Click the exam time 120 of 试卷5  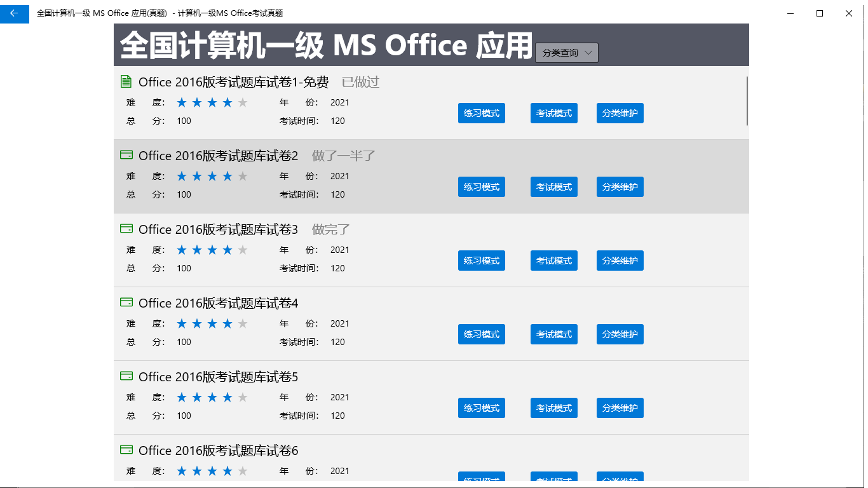pyautogui.click(x=338, y=416)
